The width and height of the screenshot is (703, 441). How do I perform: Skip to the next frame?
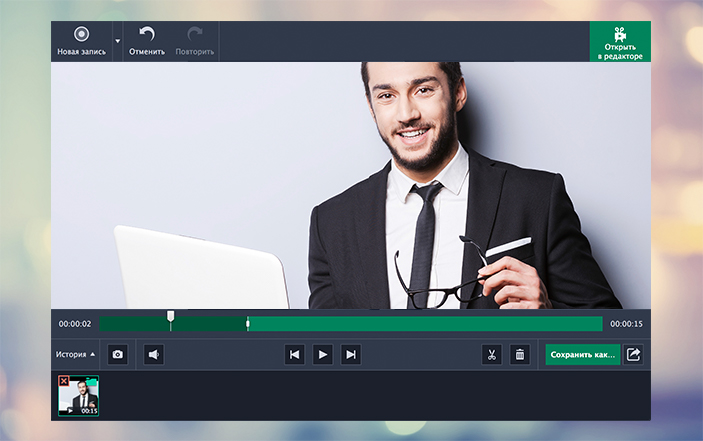pyautogui.click(x=350, y=354)
